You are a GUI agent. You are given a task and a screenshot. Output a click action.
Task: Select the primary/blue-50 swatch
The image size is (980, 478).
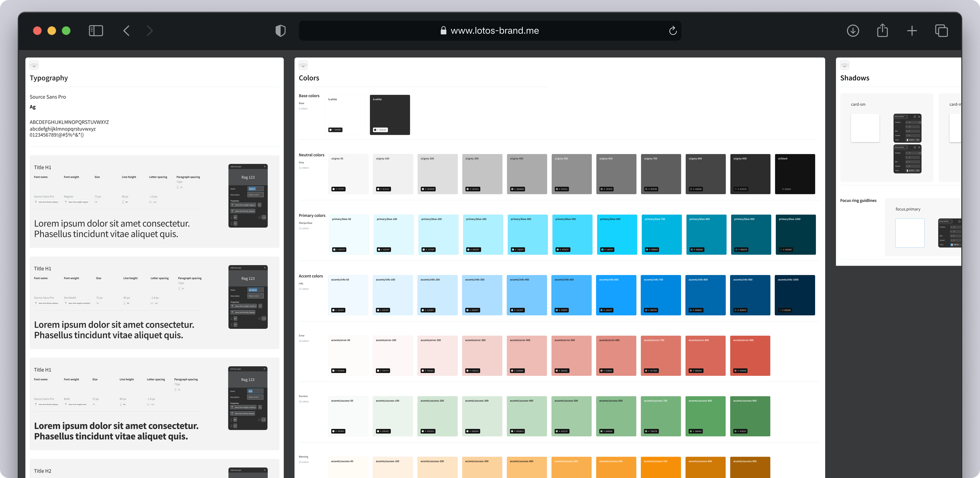pos(349,235)
